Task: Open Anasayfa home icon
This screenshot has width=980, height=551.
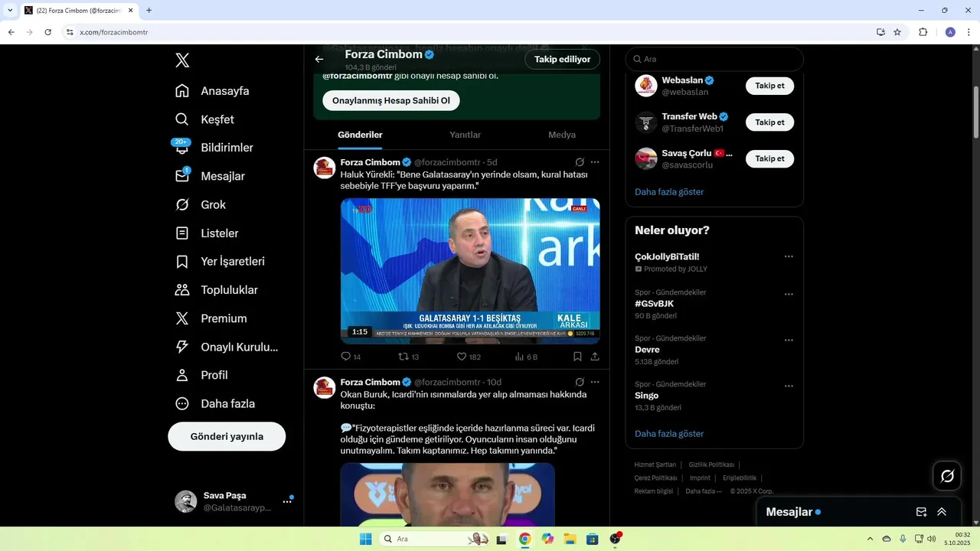Action: (x=182, y=91)
